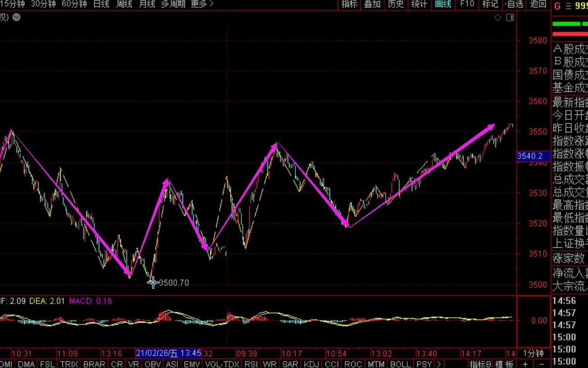Select the SAR indicator tab
This screenshot has height=368, width=588.
(290, 364)
